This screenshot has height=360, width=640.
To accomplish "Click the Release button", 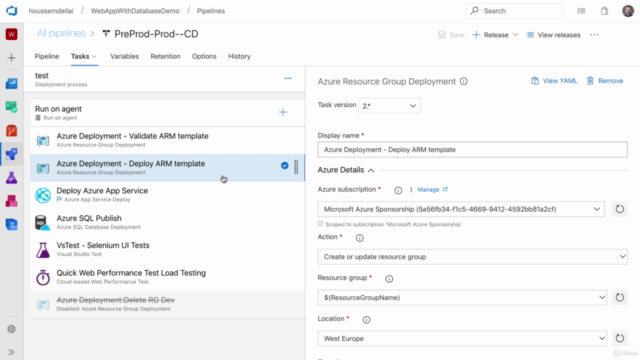I will point(490,35).
